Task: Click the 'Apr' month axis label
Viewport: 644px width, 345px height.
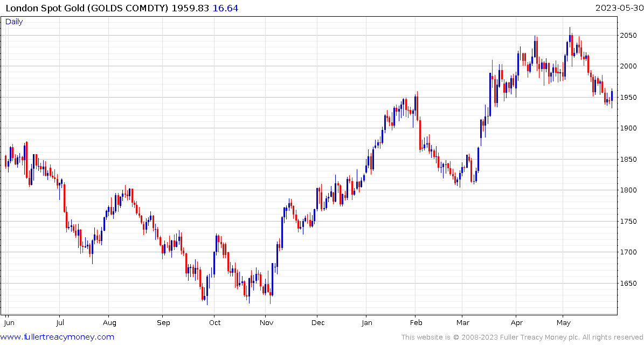Action: click(x=516, y=323)
